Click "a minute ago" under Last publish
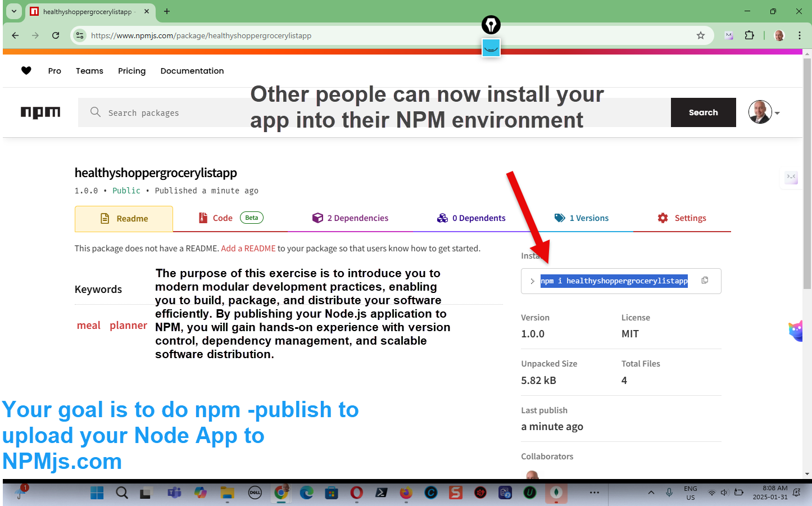The height and width of the screenshot is (506, 812). point(552,427)
